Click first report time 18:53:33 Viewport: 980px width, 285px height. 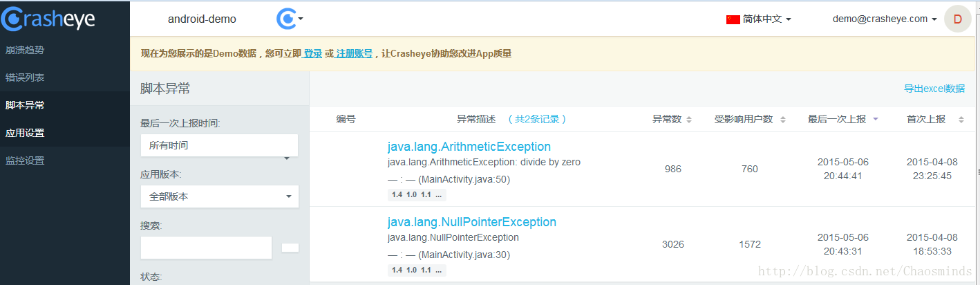click(932, 251)
